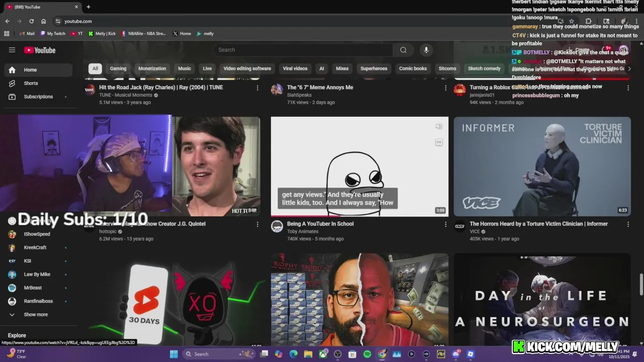Select the All filter chip
Screen dimensions: 644x362
click(95, 68)
